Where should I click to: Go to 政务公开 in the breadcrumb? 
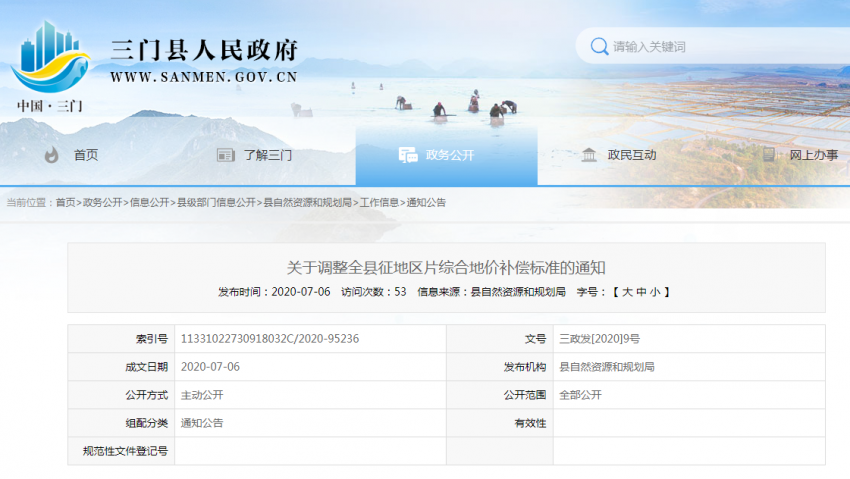102,203
